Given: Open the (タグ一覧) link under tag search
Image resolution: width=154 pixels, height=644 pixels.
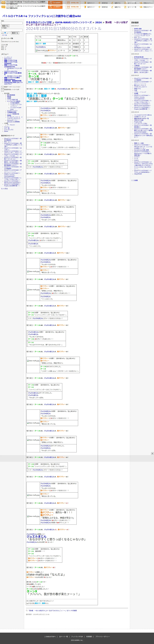Looking at the screenshot, I should 5,35.
